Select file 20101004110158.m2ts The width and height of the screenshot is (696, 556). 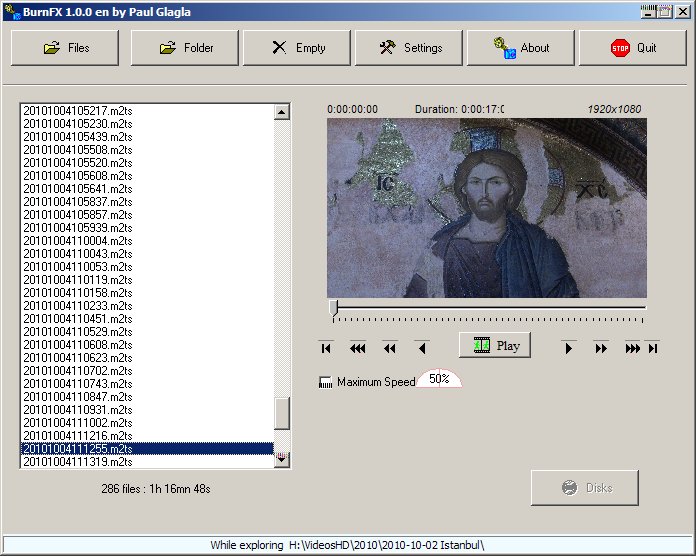pos(147,292)
